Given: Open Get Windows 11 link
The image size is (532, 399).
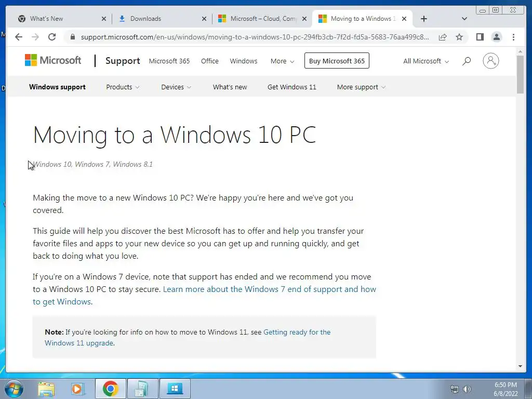Looking at the screenshot, I should click(292, 87).
